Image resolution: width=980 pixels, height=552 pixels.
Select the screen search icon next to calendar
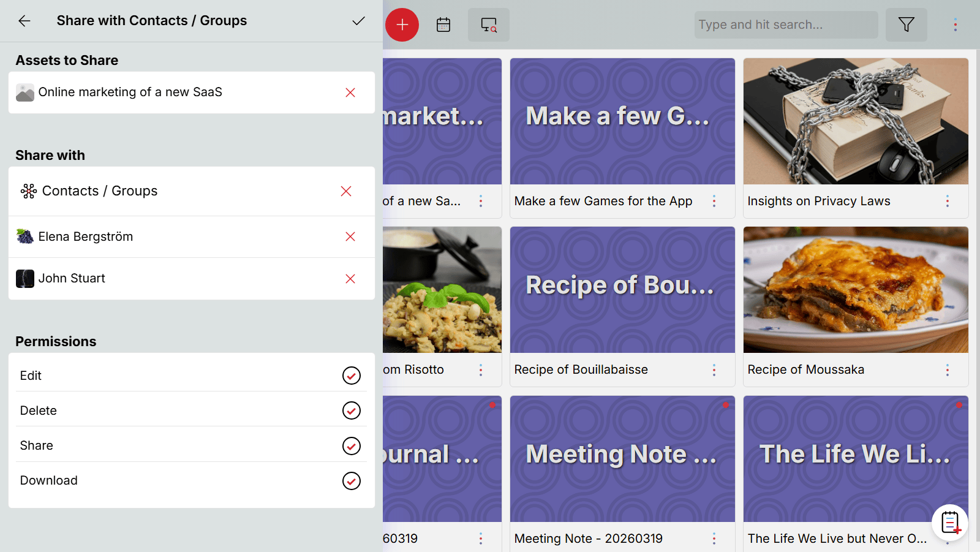(488, 25)
